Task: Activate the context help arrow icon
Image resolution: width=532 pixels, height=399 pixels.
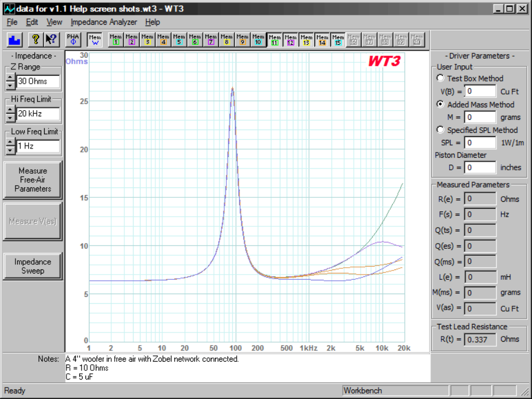Action: coord(52,39)
